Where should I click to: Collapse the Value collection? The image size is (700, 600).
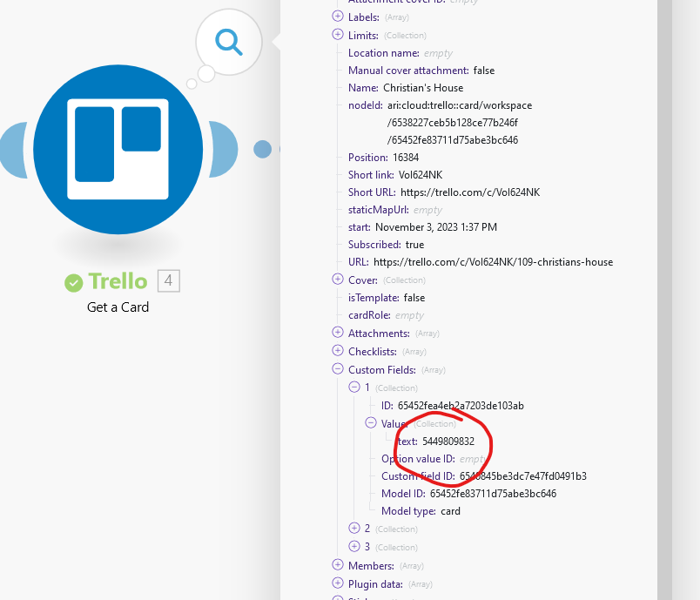[x=371, y=422]
